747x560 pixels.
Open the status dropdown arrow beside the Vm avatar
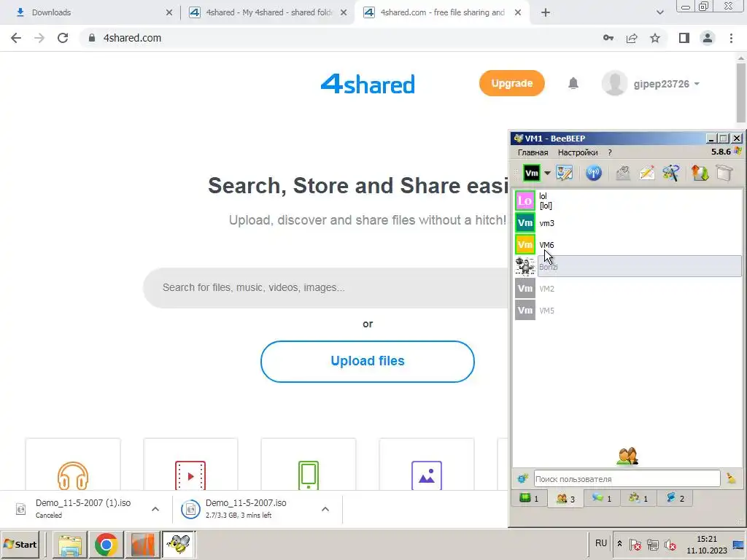pos(547,174)
